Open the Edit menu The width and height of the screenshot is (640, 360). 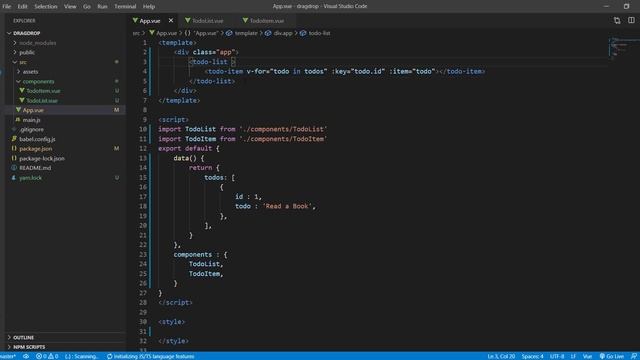(x=22, y=6)
